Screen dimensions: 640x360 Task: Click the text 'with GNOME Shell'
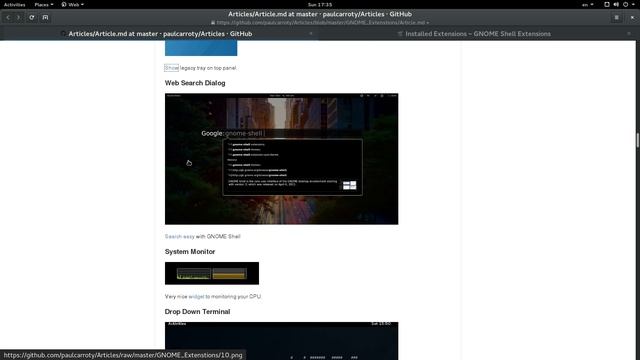218,236
